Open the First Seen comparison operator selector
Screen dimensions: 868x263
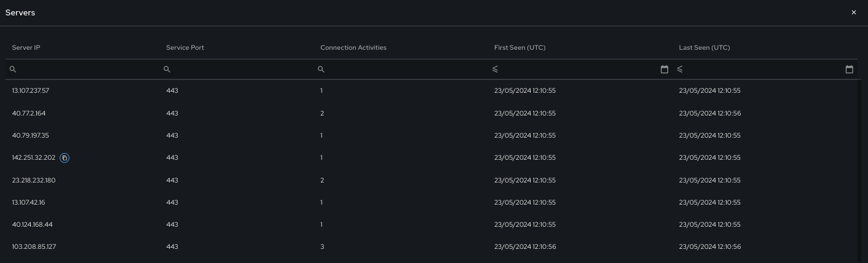pos(495,69)
